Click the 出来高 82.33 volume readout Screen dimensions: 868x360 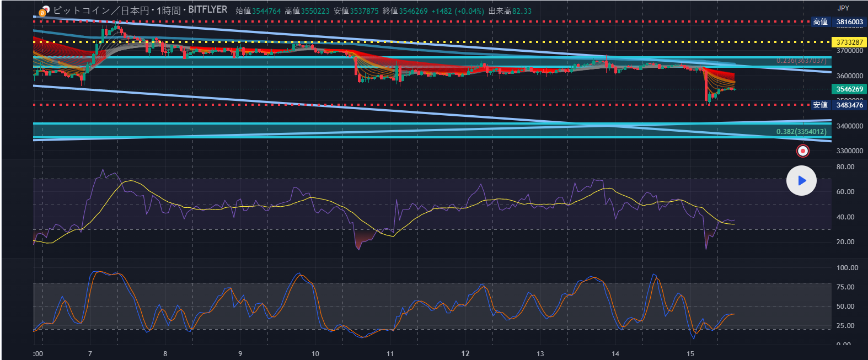click(510, 11)
